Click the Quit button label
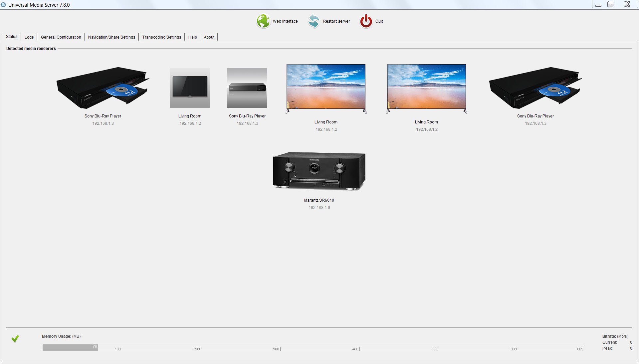639x364 pixels. coord(379,21)
